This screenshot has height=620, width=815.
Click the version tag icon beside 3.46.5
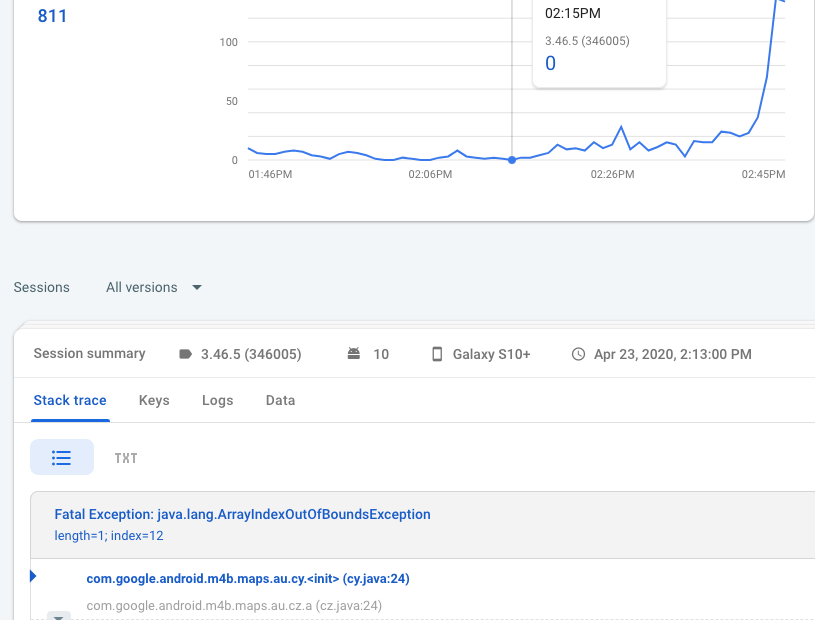click(185, 354)
